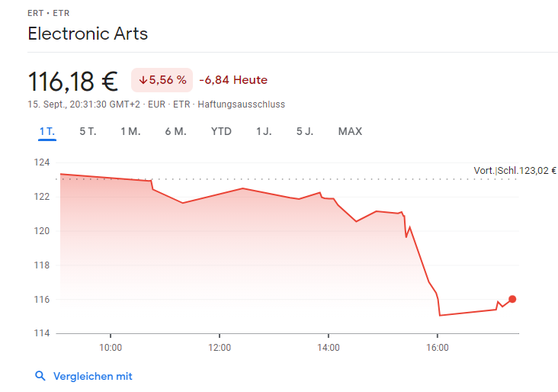The image size is (558, 392).
Task: Show the YTD chart range
Action: 221,131
